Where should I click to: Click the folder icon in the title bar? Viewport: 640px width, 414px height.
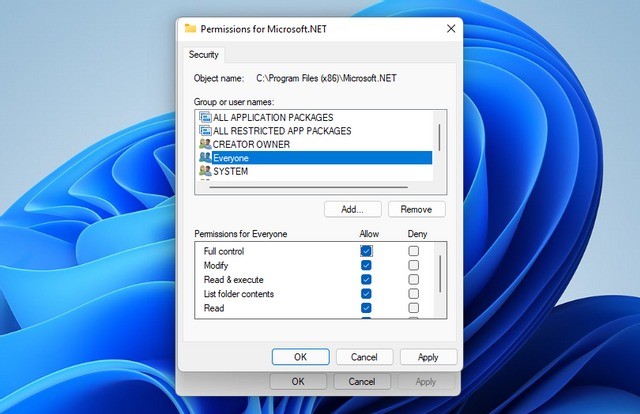click(191, 29)
